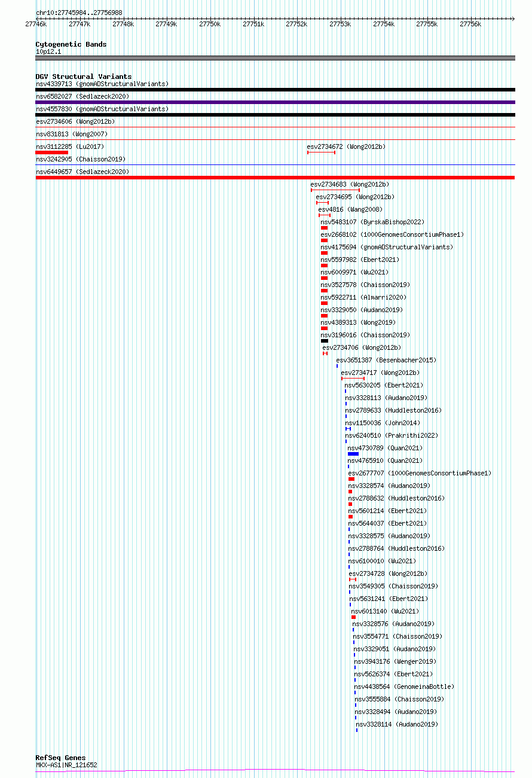Select the nsv6582027 Sedlazeck2020 purple bar
This screenshot has height=778, width=532.
pyautogui.click(x=275, y=102)
